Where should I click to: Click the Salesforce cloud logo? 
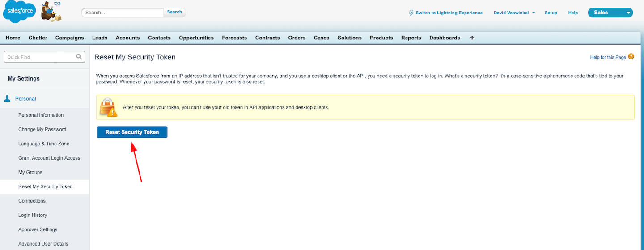[19, 12]
